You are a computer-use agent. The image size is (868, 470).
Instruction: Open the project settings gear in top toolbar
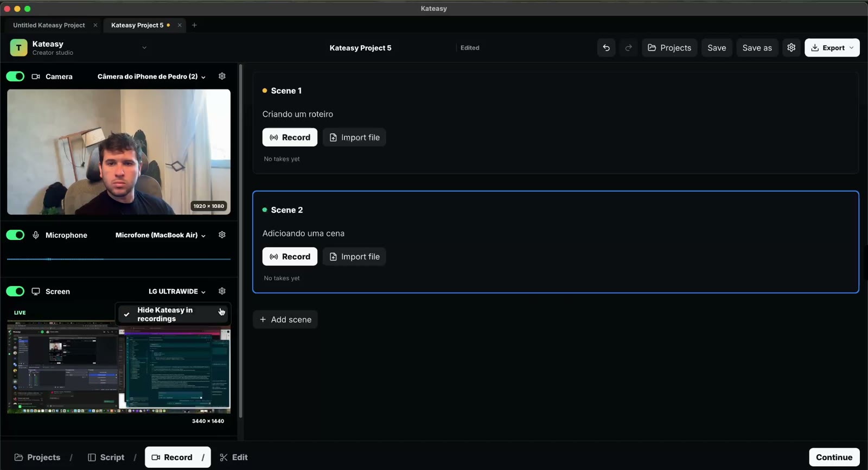[x=792, y=48]
